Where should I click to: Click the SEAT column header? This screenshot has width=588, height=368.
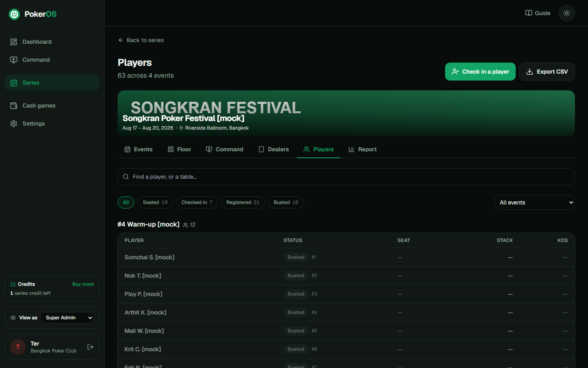[x=403, y=240]
